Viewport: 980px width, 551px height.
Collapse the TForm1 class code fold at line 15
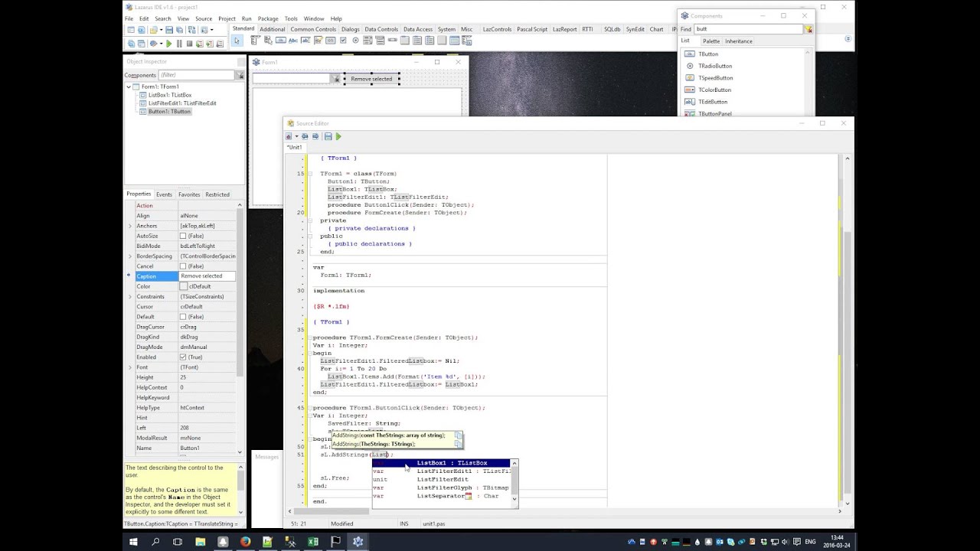(x=309, y=174)
